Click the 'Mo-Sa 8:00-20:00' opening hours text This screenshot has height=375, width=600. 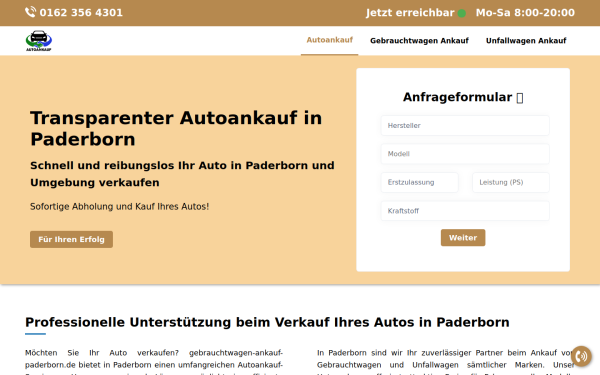525,13
